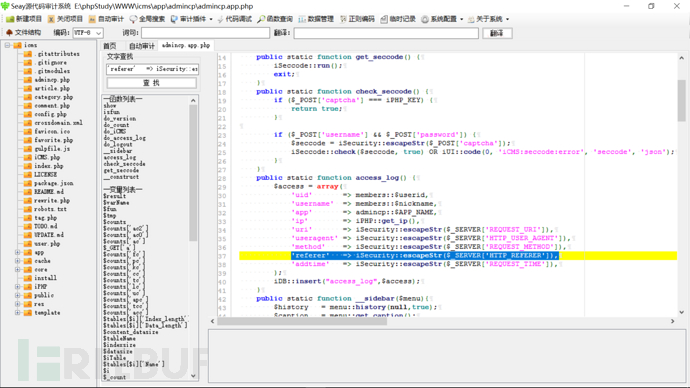This screenshot has height=388, width=690.
Task: Open the 系统配置 settings dropdown
Action: [442, 19]
